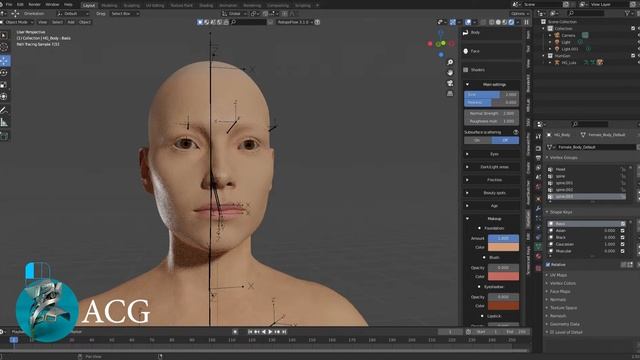Select the Add Cube tool in the left toolbar
Image resolution: width=640 pixels, height=360 pixels.
click(4, 136)
